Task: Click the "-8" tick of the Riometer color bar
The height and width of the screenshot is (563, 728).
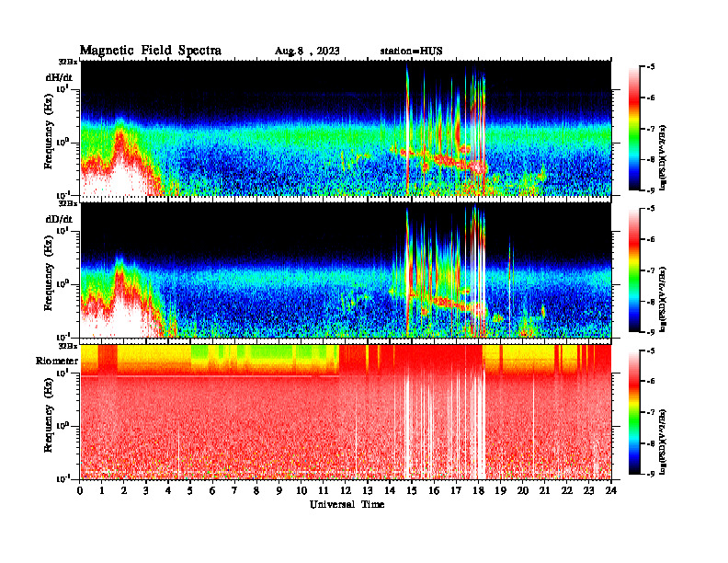Action: pos(651,443)
